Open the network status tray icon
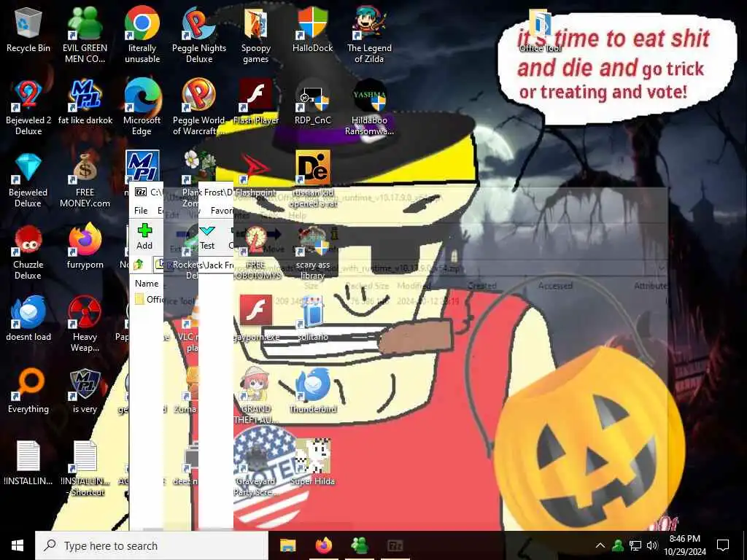Screen dimensions: 747x560 click(635, 545)
